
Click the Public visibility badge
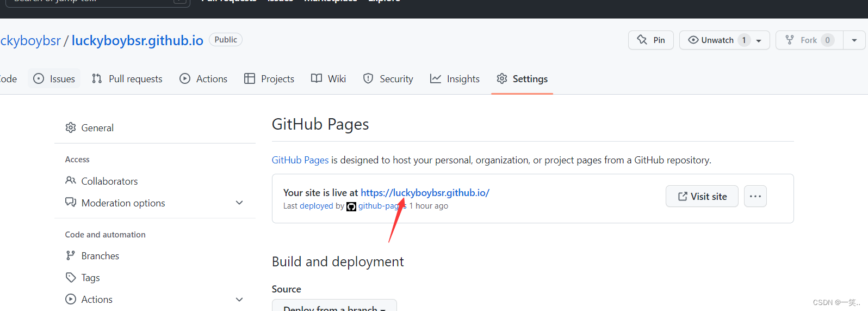point(226,40)
